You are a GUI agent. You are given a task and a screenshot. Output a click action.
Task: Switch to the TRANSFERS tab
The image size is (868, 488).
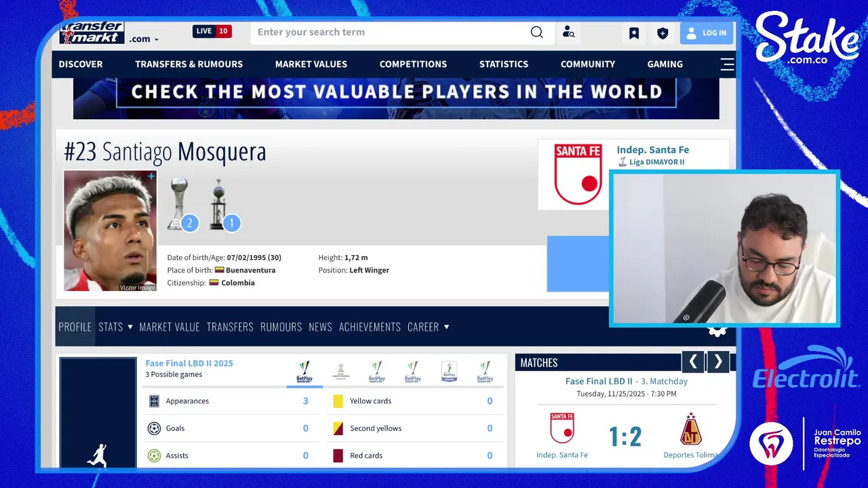(x=230, y=327)
